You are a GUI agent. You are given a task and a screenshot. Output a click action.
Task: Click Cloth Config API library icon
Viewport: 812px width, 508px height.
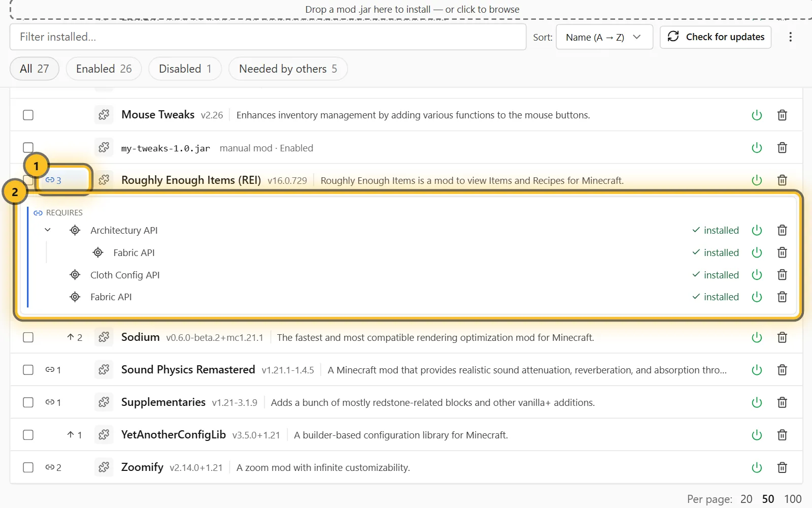(x=75, y=275)
